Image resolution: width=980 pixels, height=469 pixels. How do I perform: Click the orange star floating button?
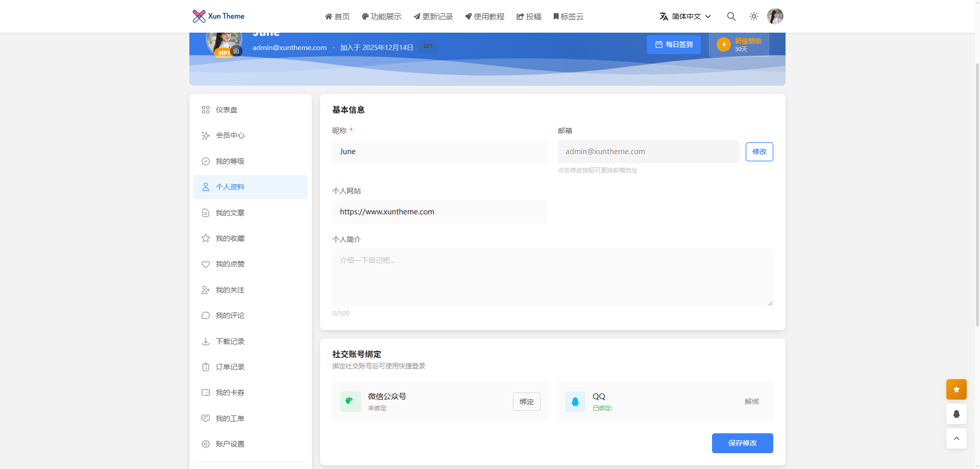tap(956, 389)
